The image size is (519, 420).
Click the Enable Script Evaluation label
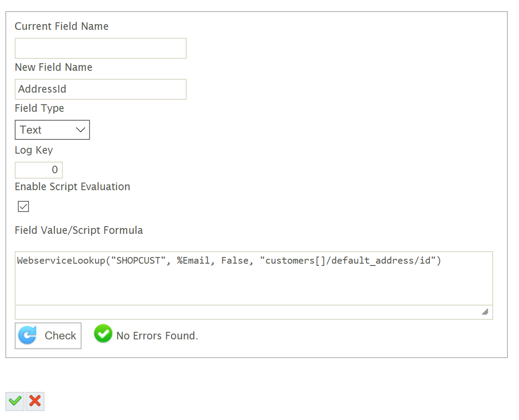[x=72, y=187]
